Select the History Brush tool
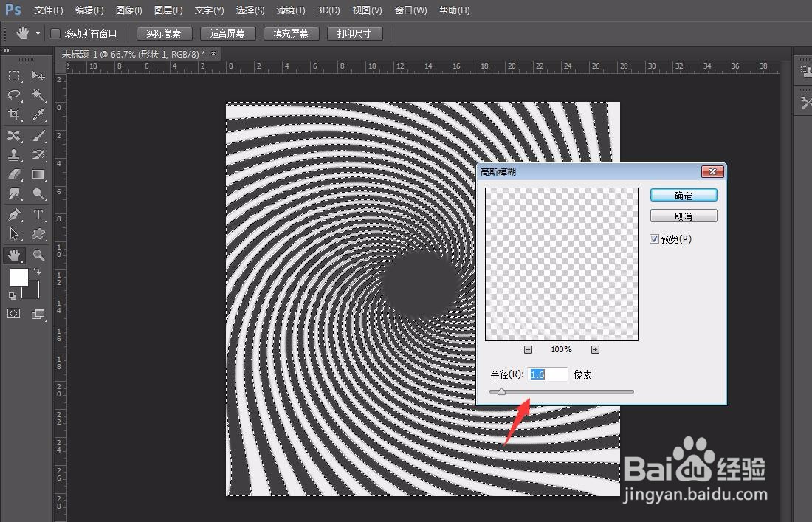Image resolution: width=812 pixels, height=522 pixels. 38,155
